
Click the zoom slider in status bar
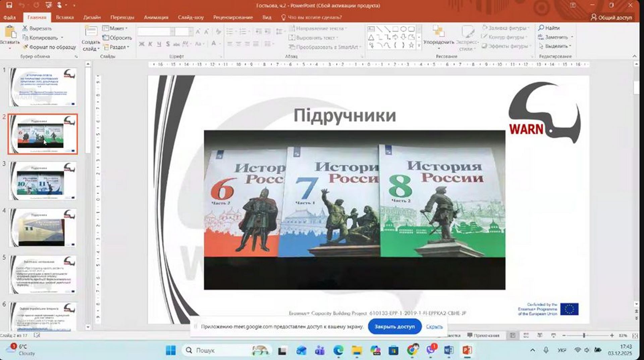tap(584, 335)
